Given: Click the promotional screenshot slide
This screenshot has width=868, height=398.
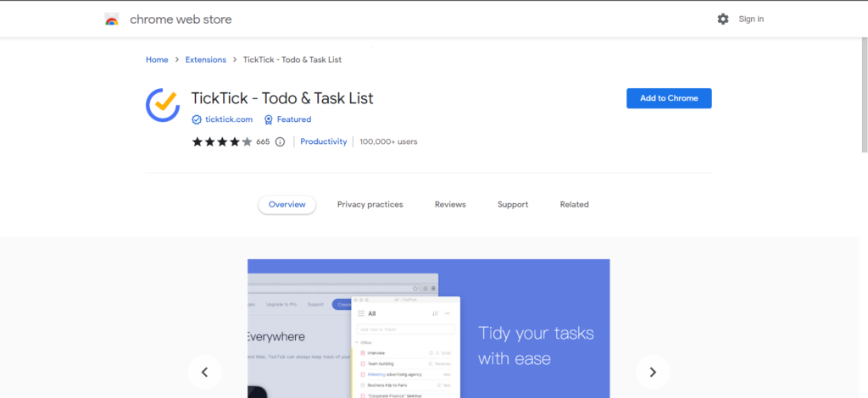Looking at the screenshot, I should (x=428, y=329).
